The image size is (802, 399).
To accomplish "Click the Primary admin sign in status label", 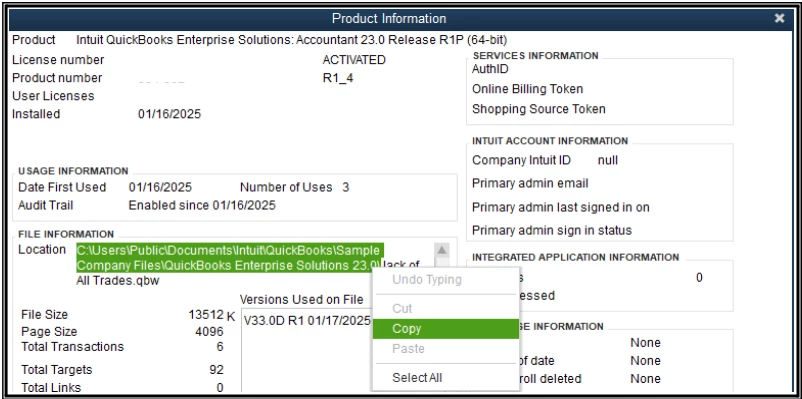I will pos(552,230).
